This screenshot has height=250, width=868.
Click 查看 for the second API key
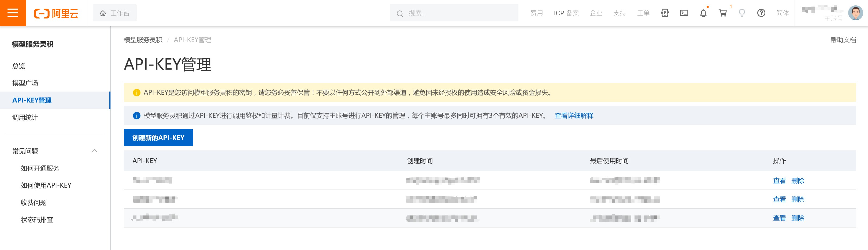tap(779, 199)
